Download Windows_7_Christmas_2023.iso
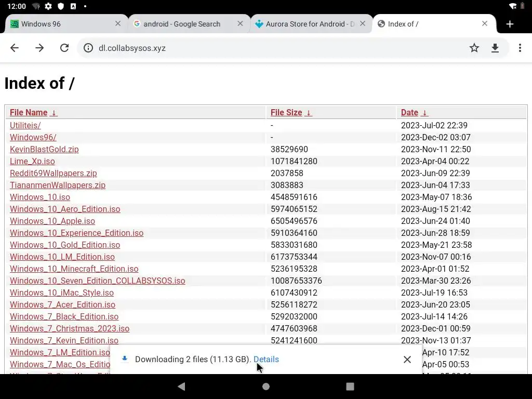532x399 pixels. point(70,328)
